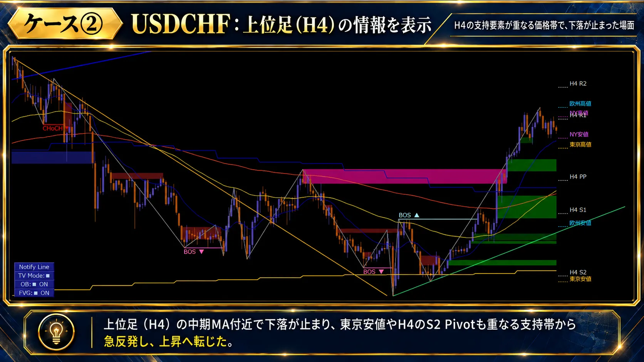Click the H4 PP pivot label

click(x=578, y=177)
